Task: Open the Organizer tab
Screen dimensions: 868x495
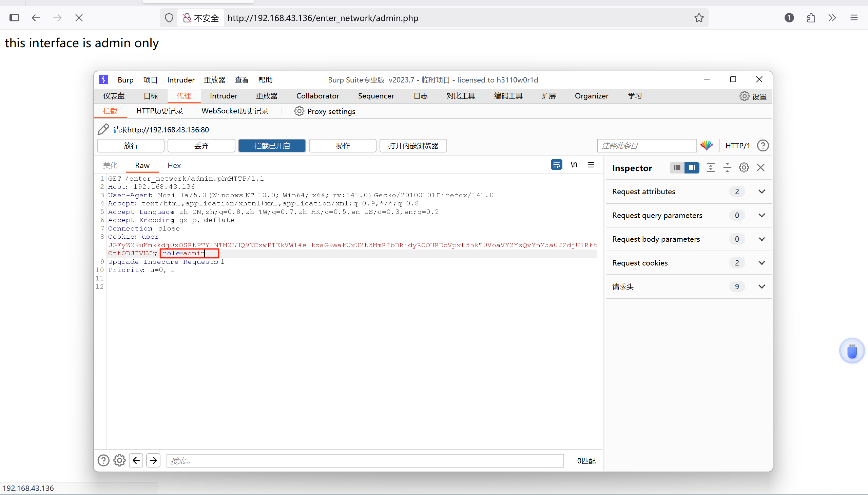Action: (591, 96)
